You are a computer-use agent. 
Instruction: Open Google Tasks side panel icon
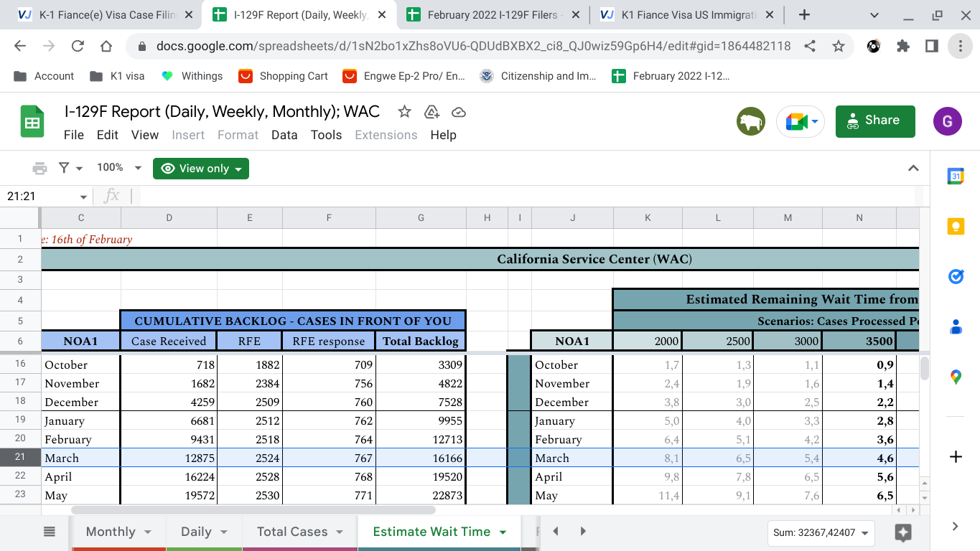point(956,276)
